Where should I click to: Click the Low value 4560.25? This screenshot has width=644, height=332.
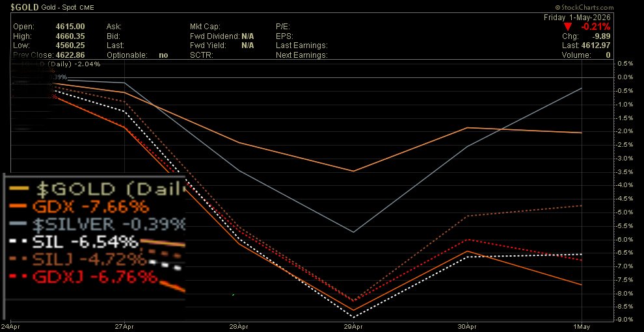tap(70, 45)
